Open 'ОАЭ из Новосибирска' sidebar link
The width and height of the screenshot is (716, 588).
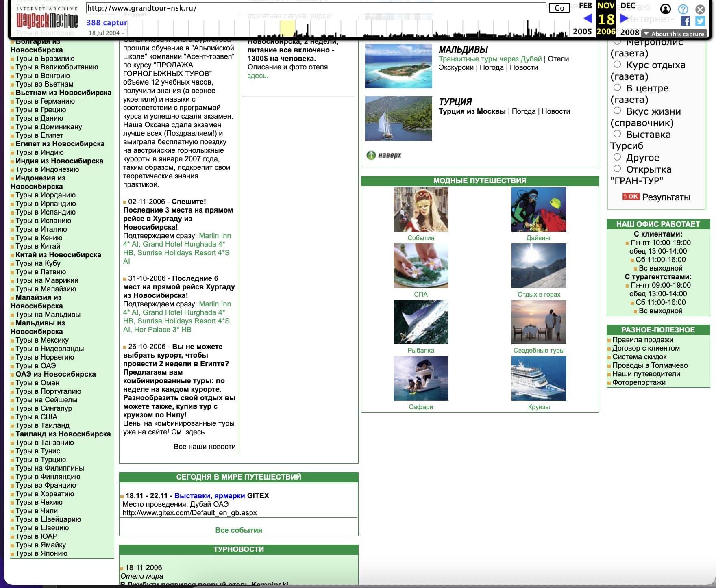(56, 374)
